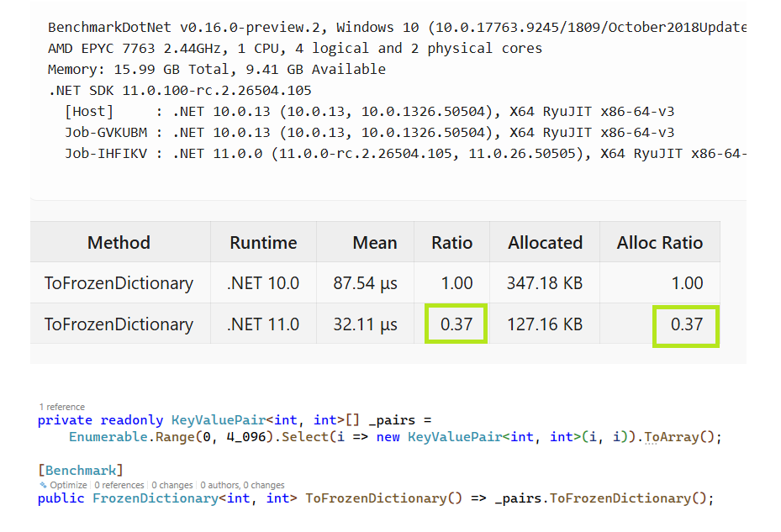This screenshot has height=532, width=781.
Task: Click the Optimize CodeLens link
Action: [68, 485]
